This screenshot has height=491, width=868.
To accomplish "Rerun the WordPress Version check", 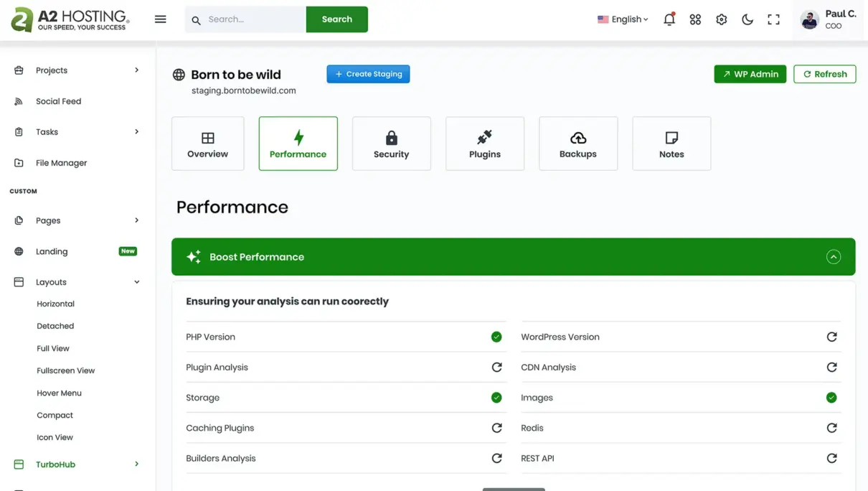I will [831, 337].
